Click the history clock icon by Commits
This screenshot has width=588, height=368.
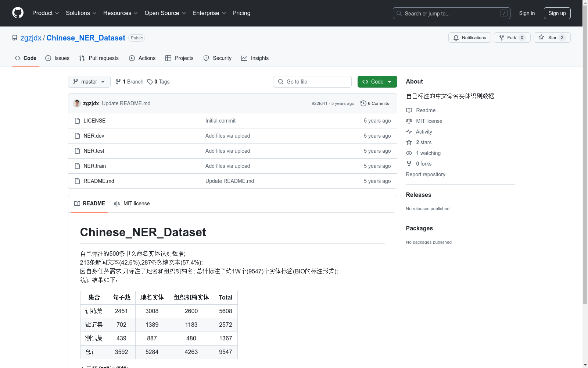coord(363,103)
